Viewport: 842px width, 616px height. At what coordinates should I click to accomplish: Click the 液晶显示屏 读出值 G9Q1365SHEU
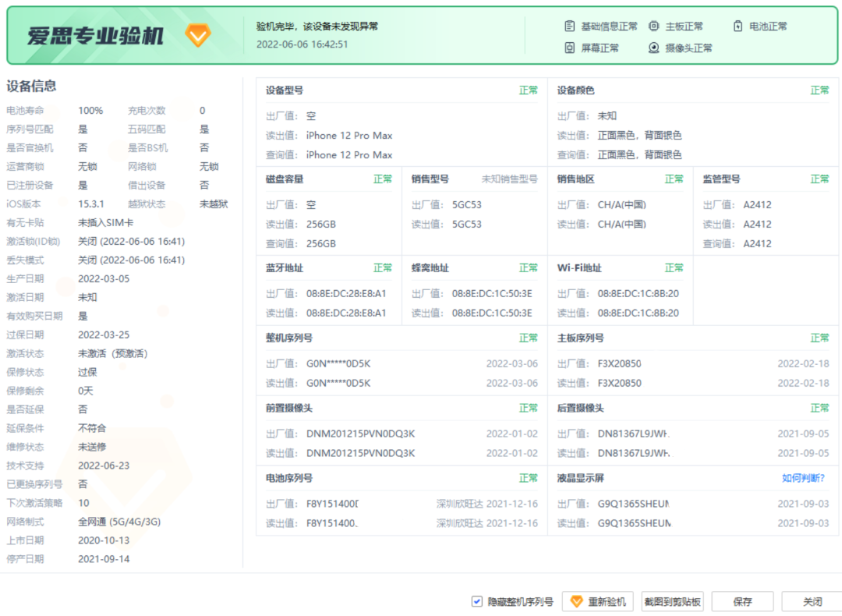[x=634, y=523]
